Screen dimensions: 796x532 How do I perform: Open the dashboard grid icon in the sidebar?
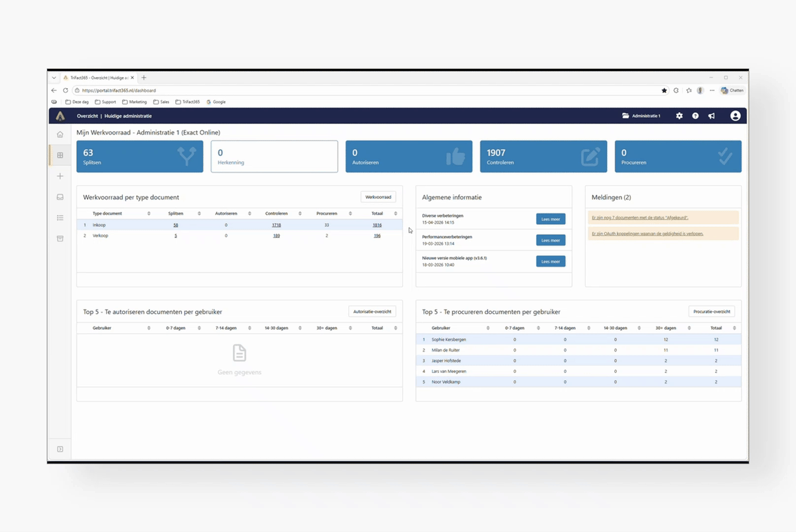coord(60,155)
